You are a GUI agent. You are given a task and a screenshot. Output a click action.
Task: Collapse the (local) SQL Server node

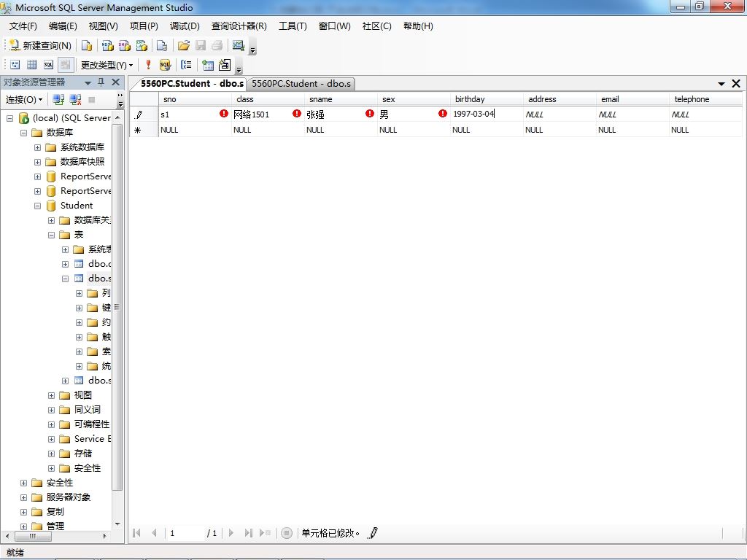click(x=9, y=118)
